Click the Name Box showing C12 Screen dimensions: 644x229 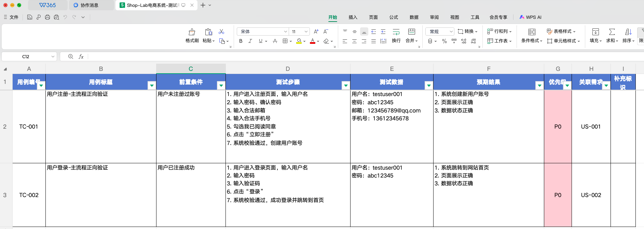pos(29,56)
